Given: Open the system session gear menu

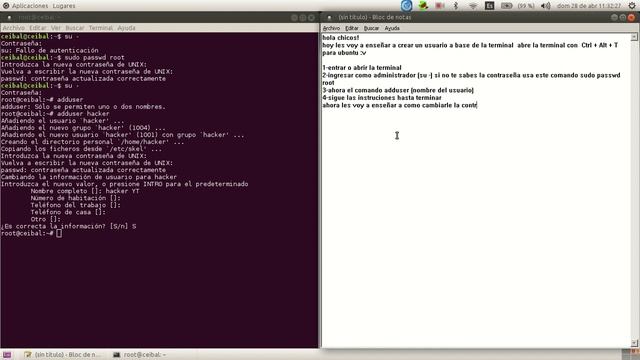Looking at the screenshot, I should [x=632, y=6].
